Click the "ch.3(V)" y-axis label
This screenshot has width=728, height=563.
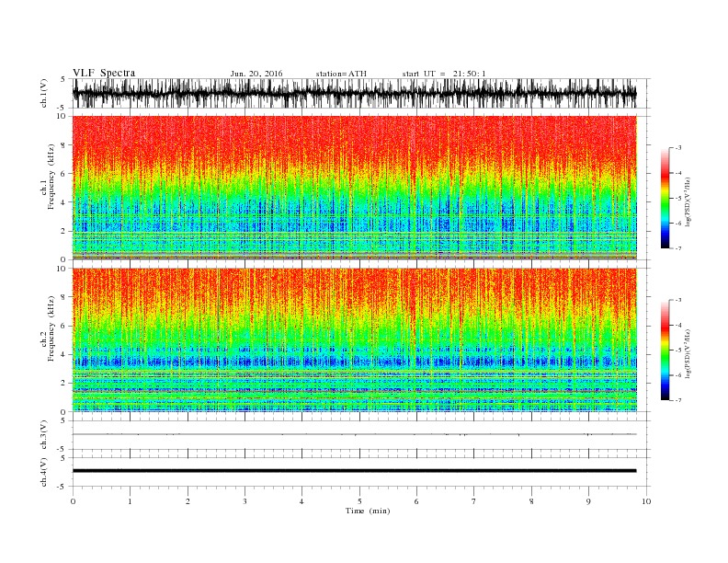tap(44, 435)
